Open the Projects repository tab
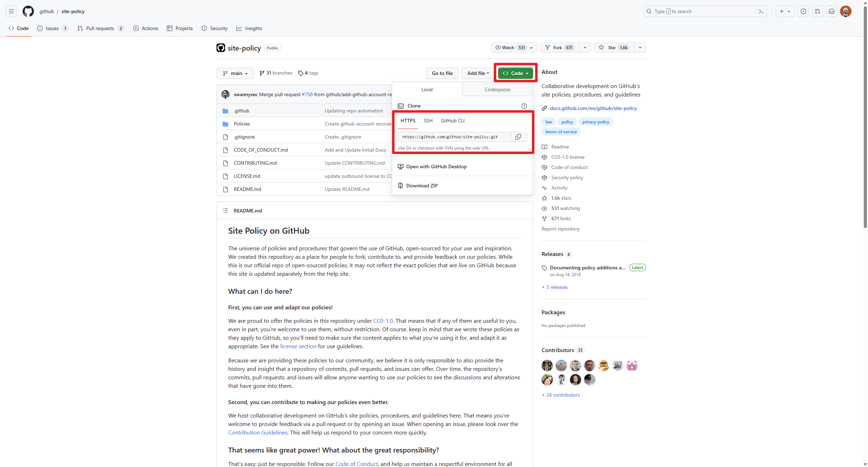This screenshot has height=467, width=868. (x=180, y=28)
